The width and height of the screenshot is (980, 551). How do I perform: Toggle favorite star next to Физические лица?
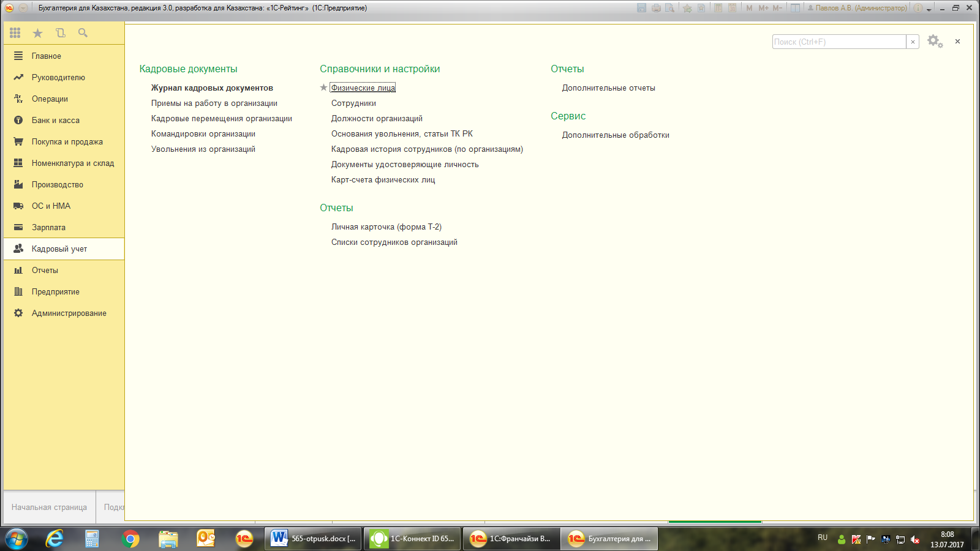tap(324, 88)
